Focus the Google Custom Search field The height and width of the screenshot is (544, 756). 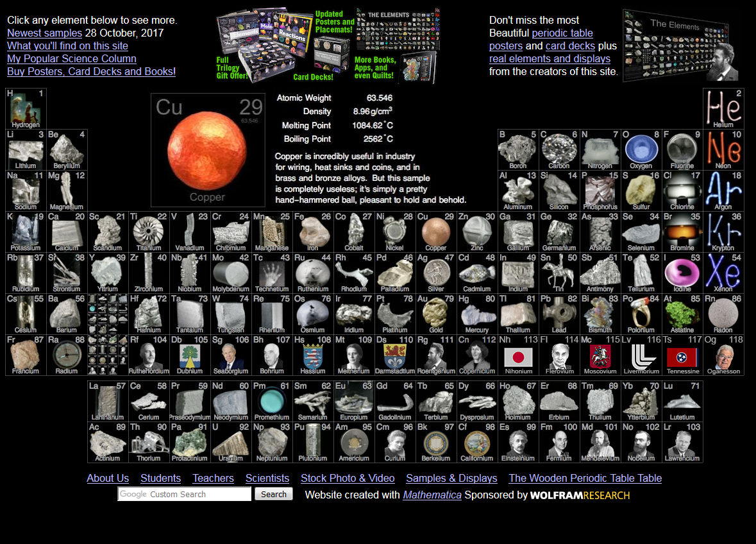pyautogui.click(x=185, y=494)
